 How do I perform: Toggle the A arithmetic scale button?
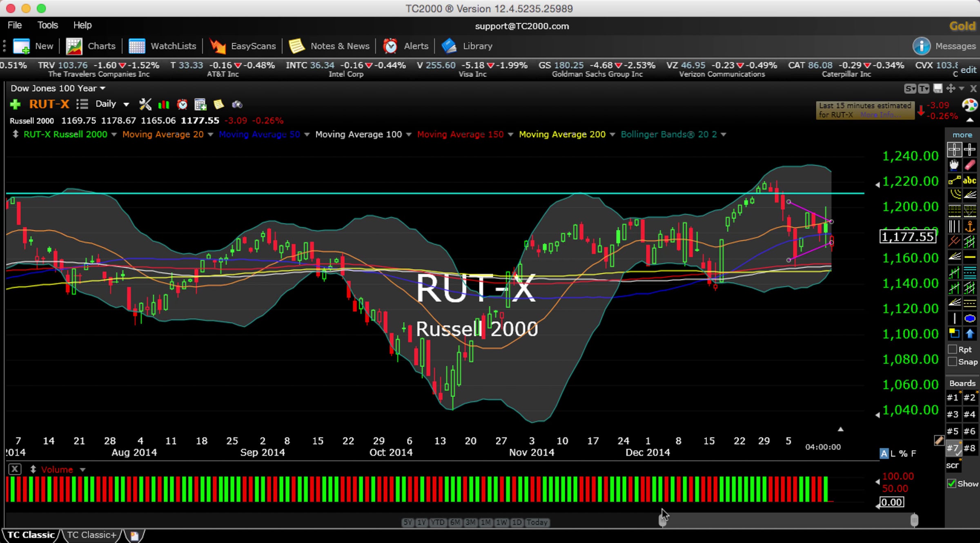[x=884, y=454]
